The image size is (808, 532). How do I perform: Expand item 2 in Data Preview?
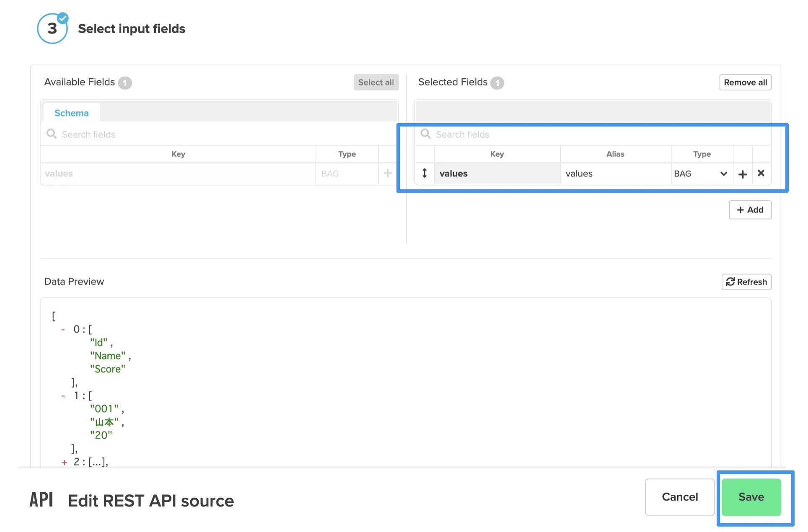pos(64,462)
